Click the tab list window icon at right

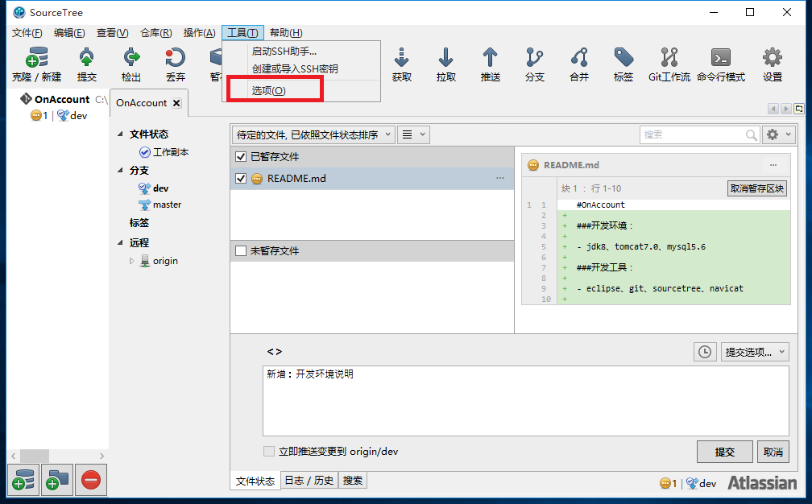799,109
